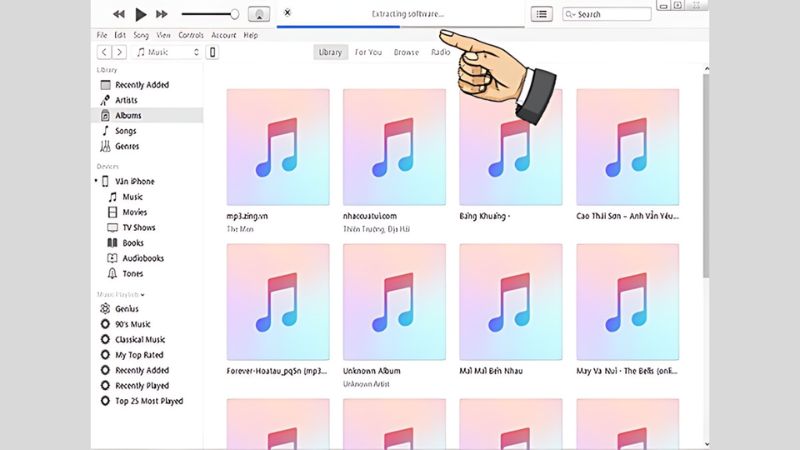Open the list view Up Next button
This screenshot has width=800, height=450.
[542, 14]
